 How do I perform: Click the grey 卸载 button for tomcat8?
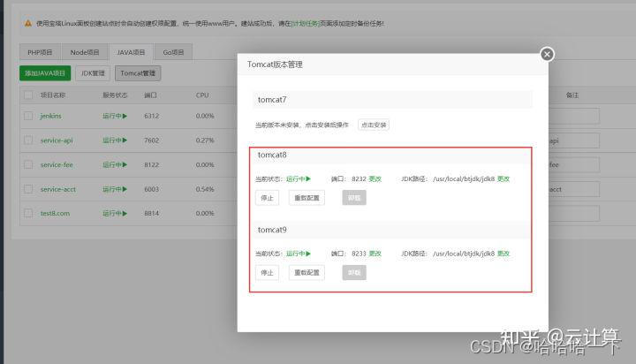coord(354,198)
